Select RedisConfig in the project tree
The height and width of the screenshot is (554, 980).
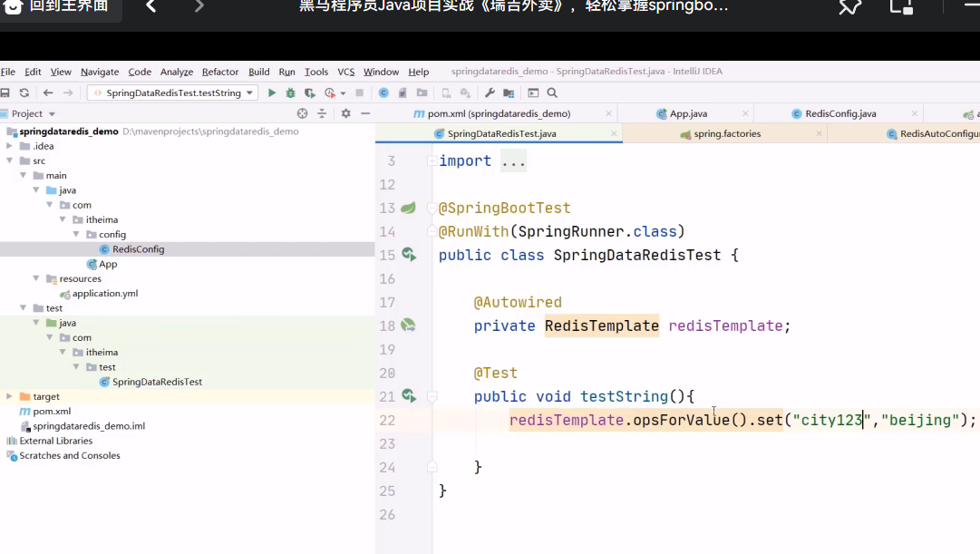(x=138, y=248)
